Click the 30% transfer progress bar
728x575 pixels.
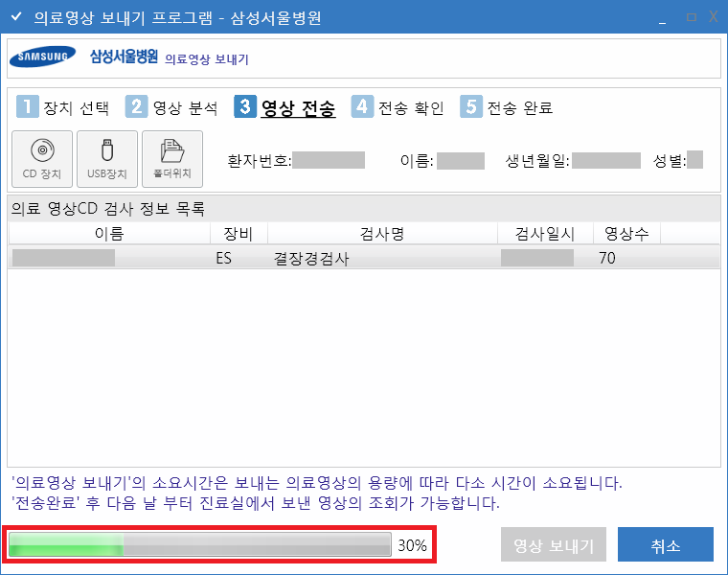(x=199, y=544)
